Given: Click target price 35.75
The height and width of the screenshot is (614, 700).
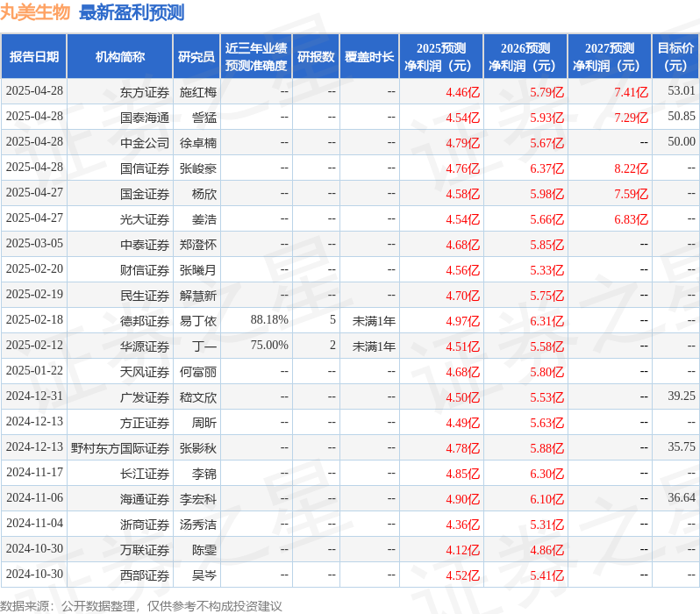Looking at the screenshot, I should pyautogui.click(x=682, y=447).
